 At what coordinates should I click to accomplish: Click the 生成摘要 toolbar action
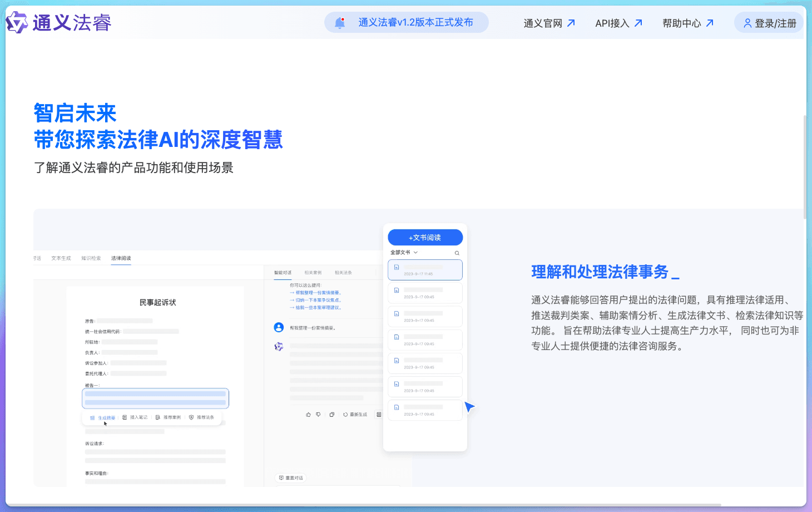pos(103,417)
